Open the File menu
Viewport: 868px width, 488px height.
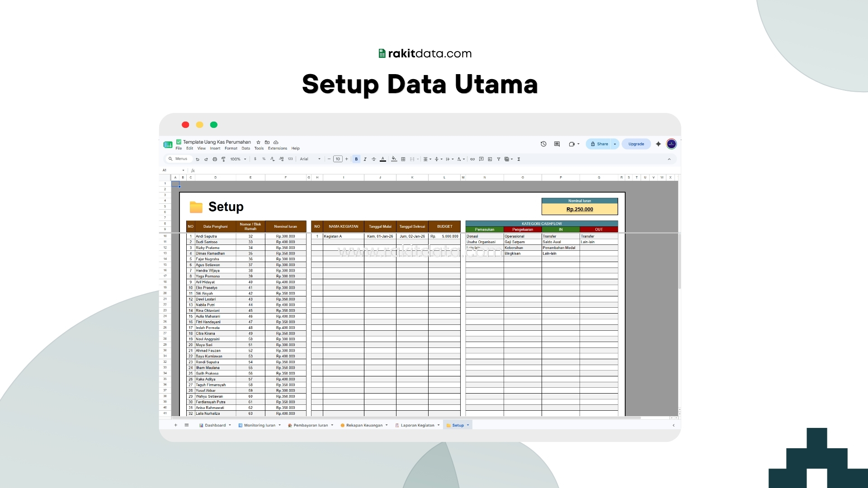click(179, 148)
